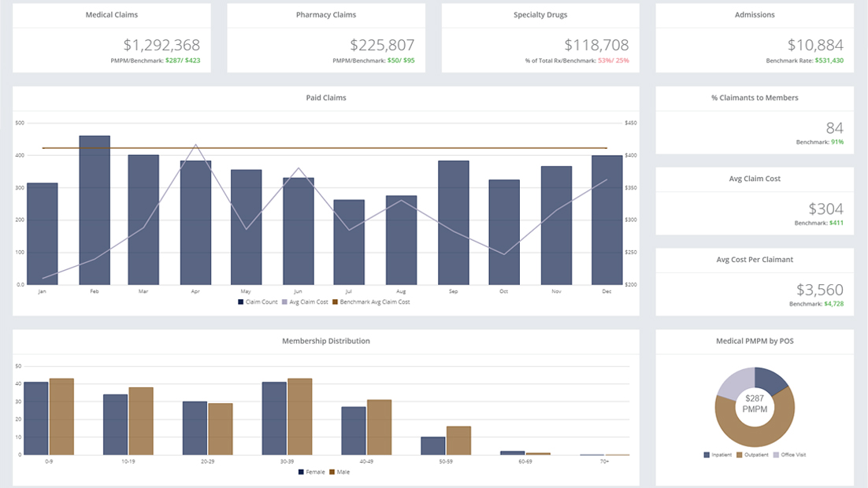Open the Medical Claims $1,292,368 total

[x=161, y=46]
